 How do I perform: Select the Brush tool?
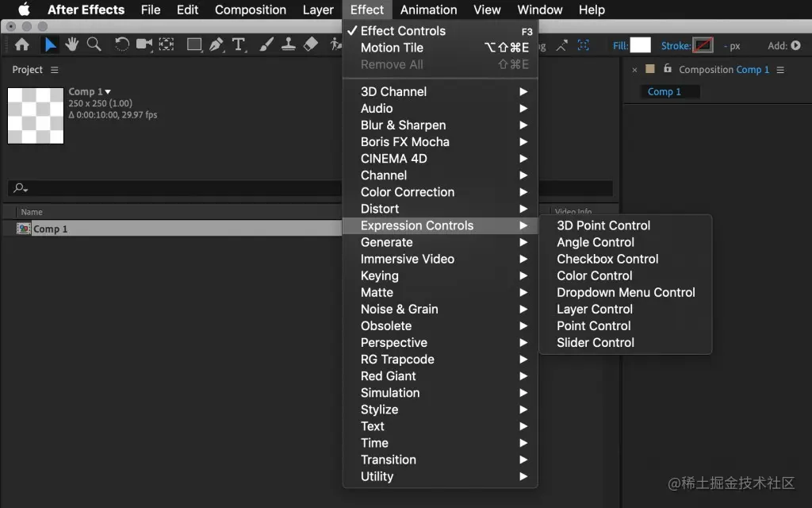pyautogui.click(x=266, y=45)
